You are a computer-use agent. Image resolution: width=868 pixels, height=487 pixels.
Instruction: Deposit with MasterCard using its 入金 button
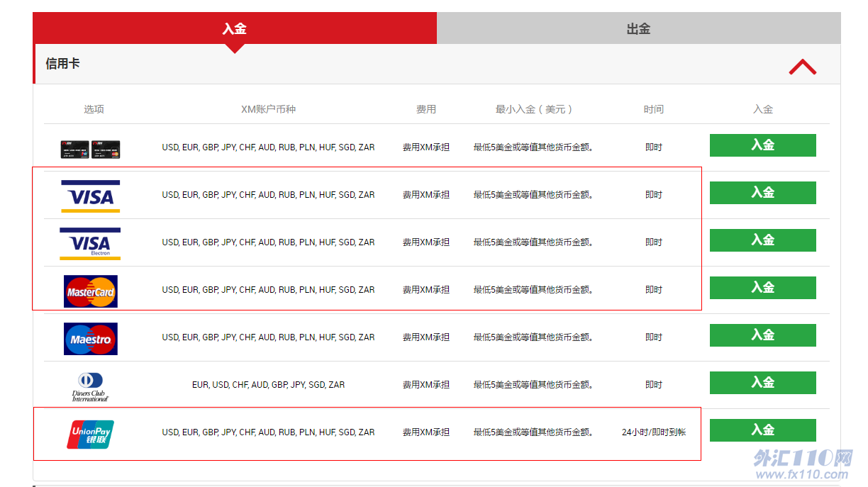[763, 288]
